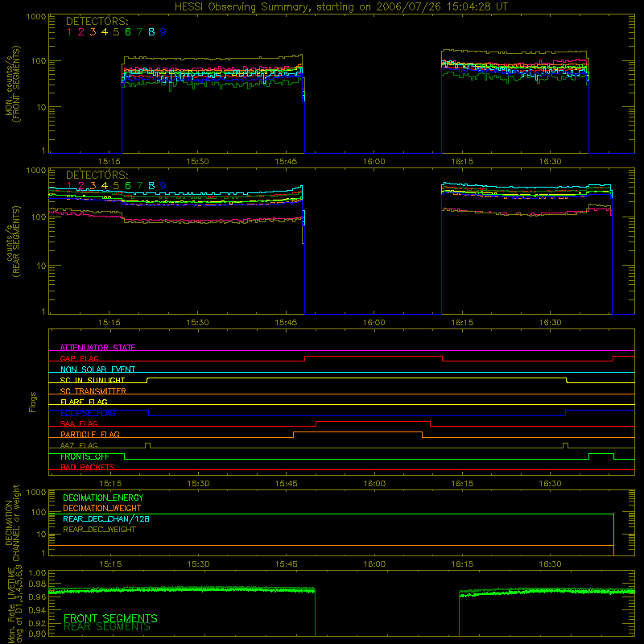
Task: Click the DECIMATION_WEIGHT legend label
Action: 102,508
